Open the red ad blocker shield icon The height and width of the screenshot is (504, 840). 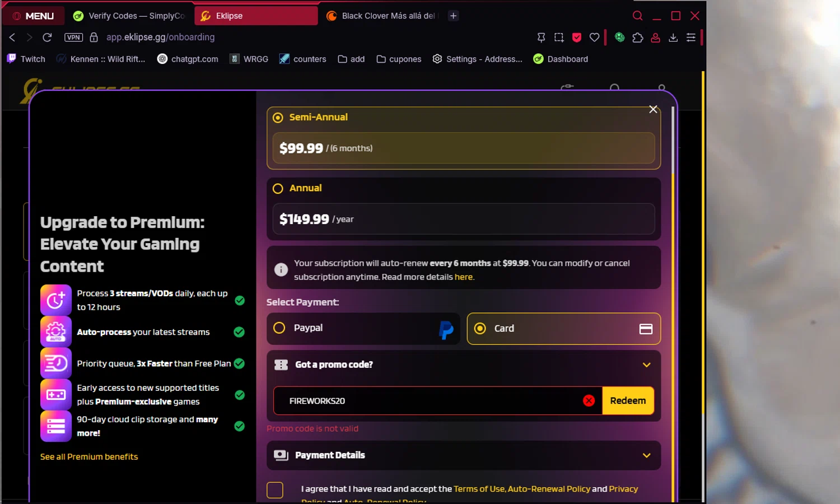pos(577,37)
